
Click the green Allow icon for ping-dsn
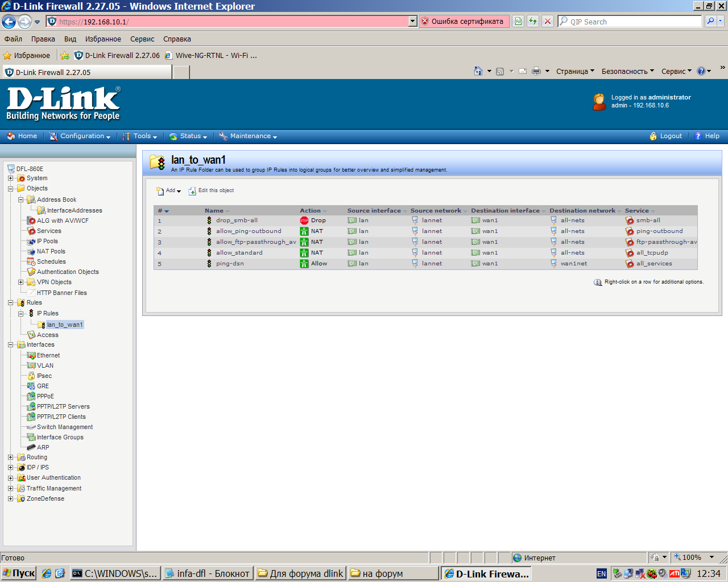point(304,264)
